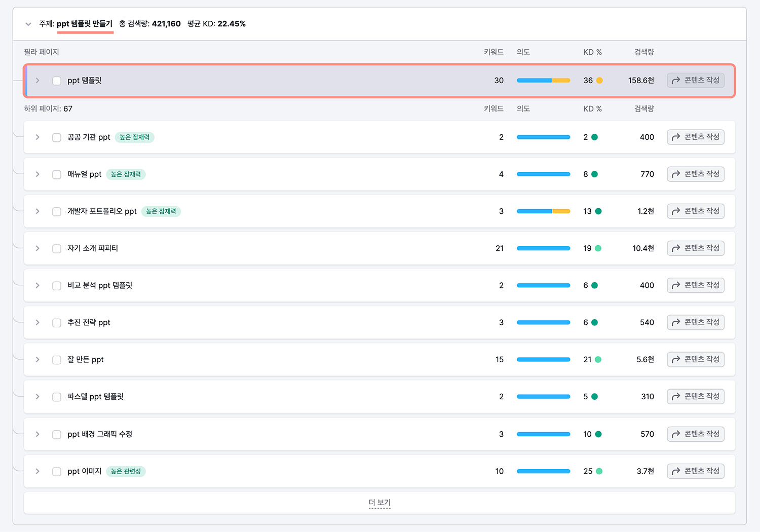
Task: Expand the '개발자 포트폴리오 ppt' row
Action: click(37, 211)
